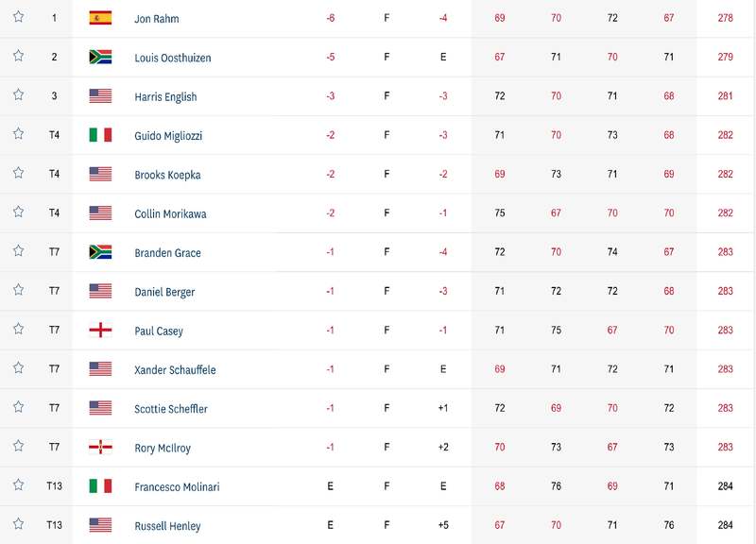Select Paul Casey's name
Viewport: 756px width, 544px height.
click(159, 331)
